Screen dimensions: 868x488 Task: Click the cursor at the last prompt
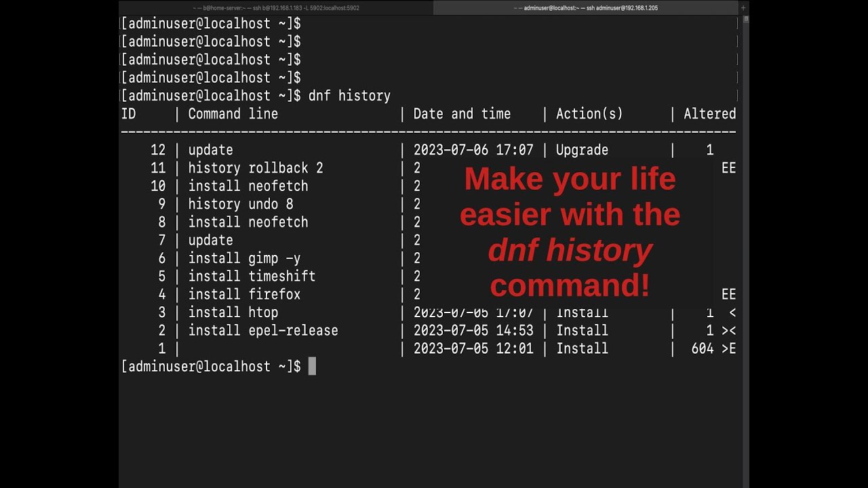point(312,366)
